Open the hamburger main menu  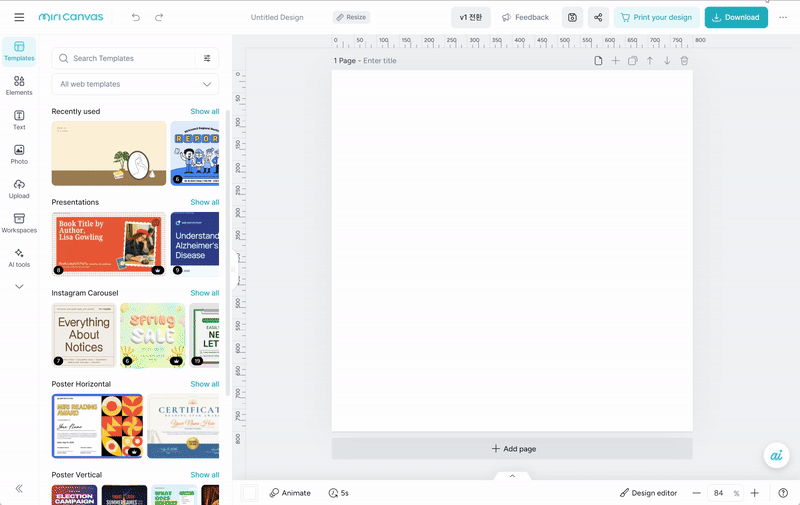tap(19, 17)
